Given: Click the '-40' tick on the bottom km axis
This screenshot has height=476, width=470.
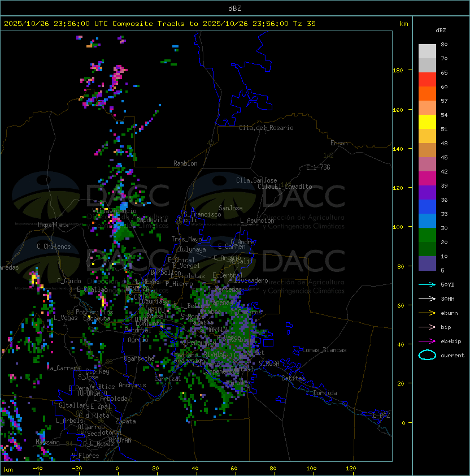Looking at the screenshot, I should [38, 469].
